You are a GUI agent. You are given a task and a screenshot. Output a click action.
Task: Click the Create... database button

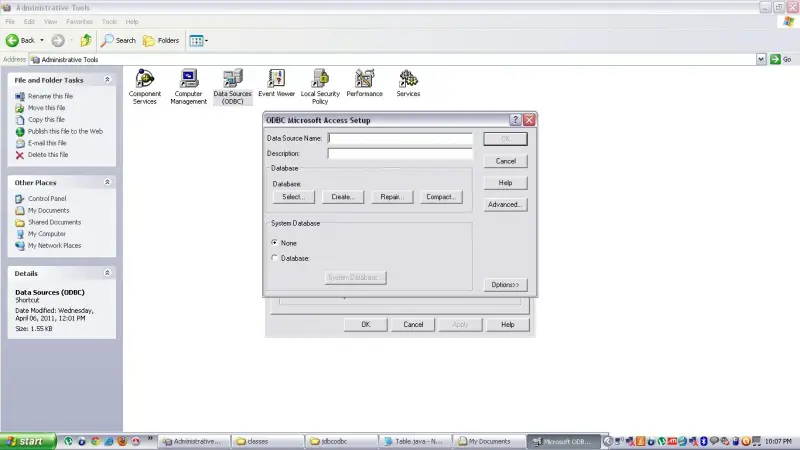pos(342,197)
